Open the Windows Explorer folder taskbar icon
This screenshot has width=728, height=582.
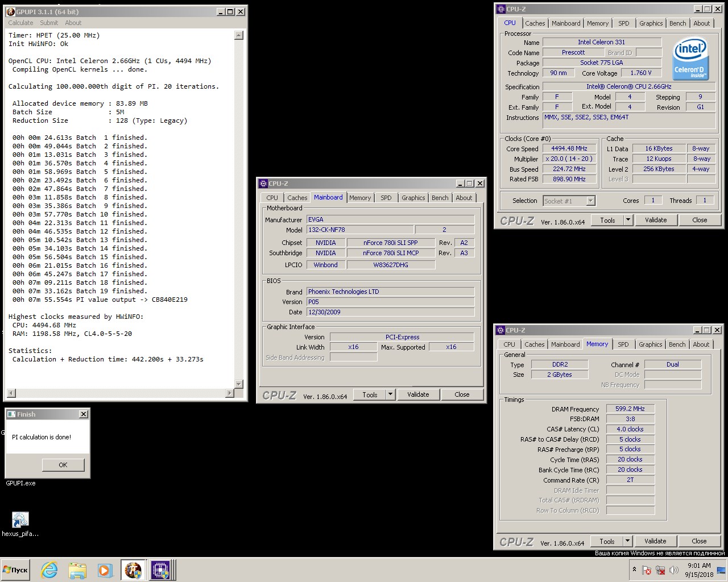(77, 570)
